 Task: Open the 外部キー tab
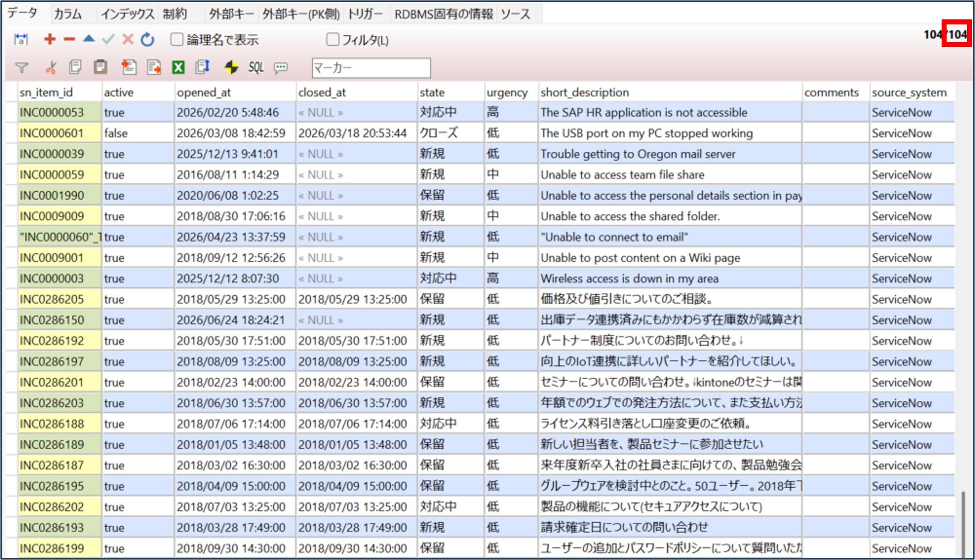point(232,14)
